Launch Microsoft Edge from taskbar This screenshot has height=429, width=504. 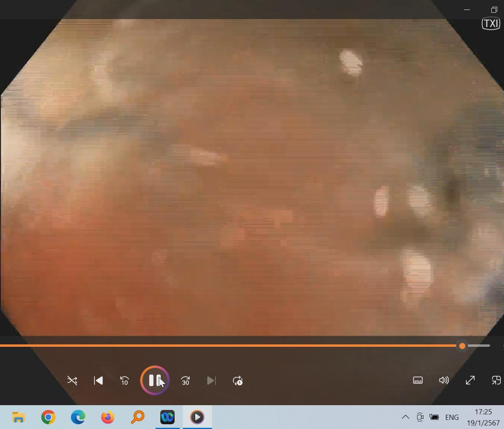(x=78, y=417)
